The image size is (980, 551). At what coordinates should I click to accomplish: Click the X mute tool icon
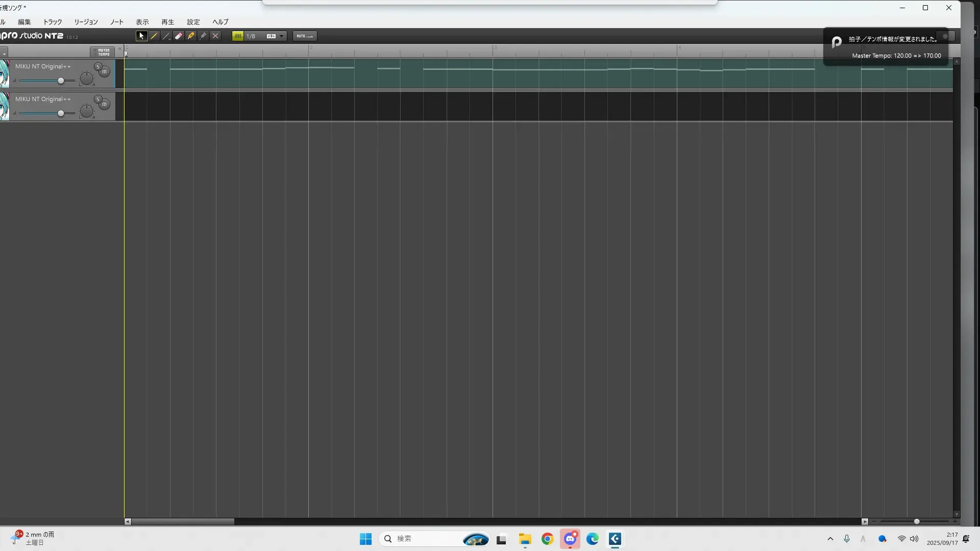215,36
